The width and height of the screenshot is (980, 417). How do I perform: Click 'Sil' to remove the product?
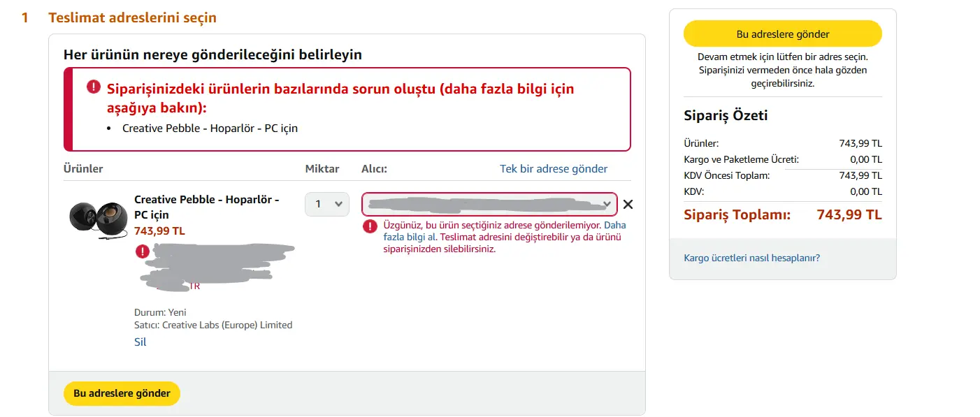coord(140,342)
